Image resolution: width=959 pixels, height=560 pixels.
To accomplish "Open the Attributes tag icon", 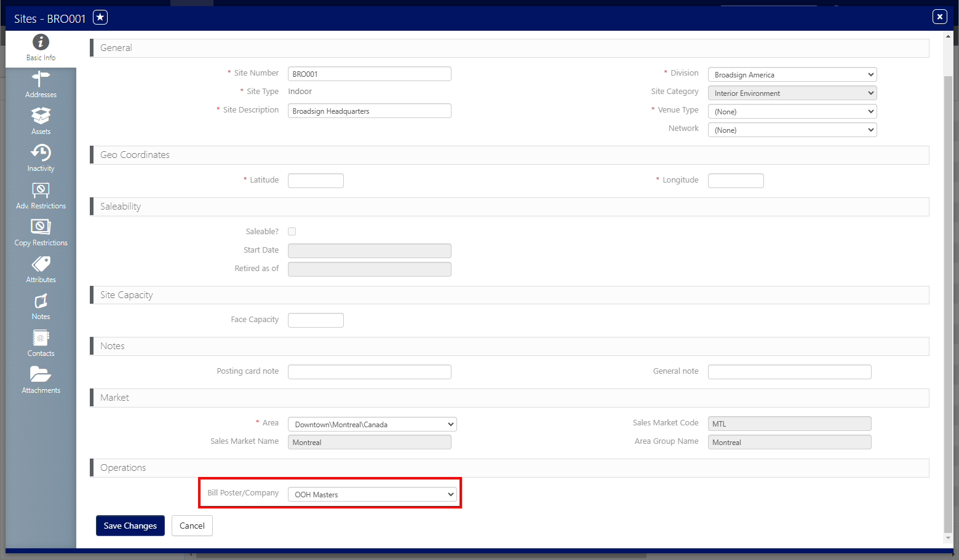I will [41, 264].
